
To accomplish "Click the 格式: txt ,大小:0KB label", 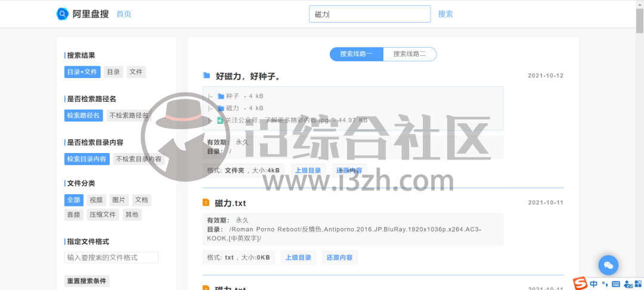I will [239, 258].
